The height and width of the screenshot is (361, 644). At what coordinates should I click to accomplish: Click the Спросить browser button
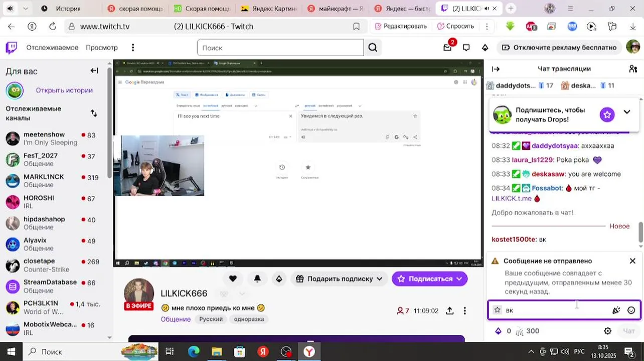(455, 27)
